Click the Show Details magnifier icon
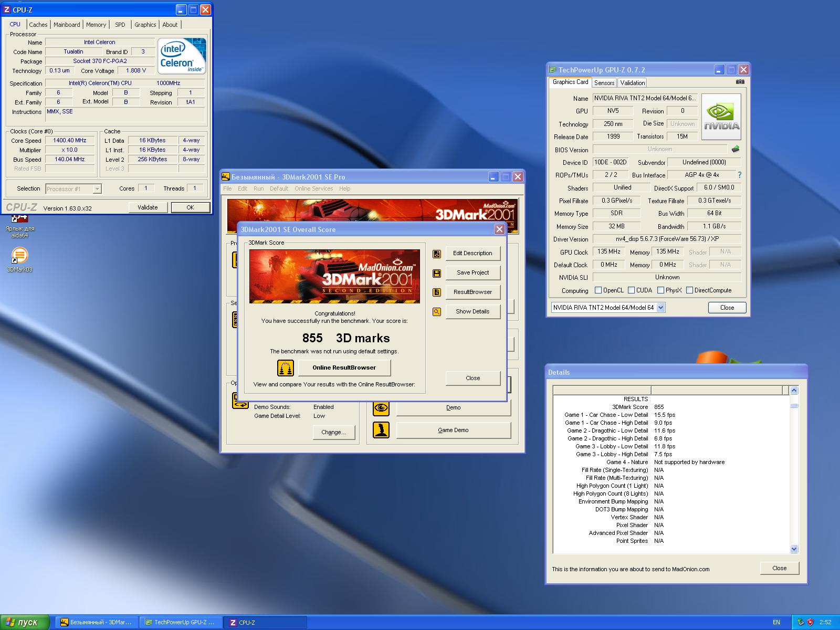 click(436, 312)
